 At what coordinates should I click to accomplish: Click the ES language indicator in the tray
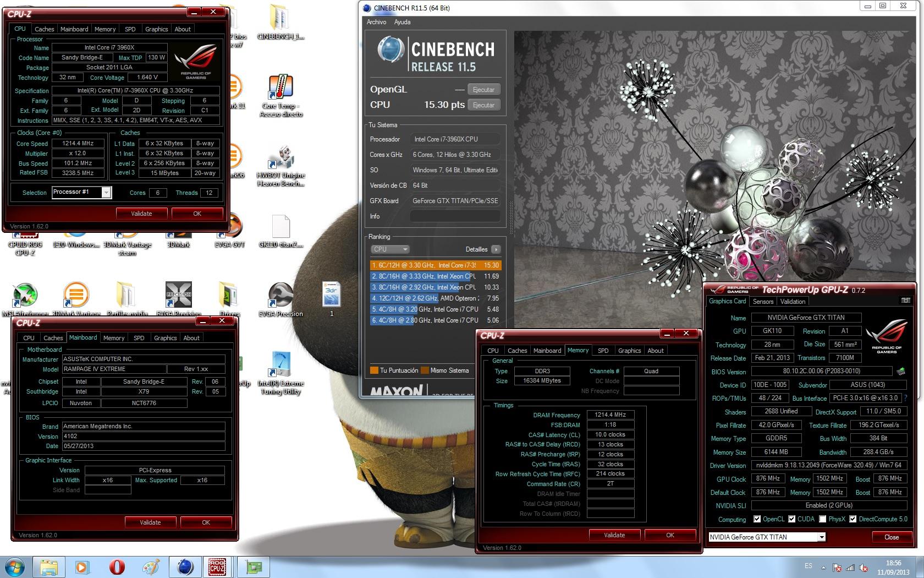(x=808, y=566)
